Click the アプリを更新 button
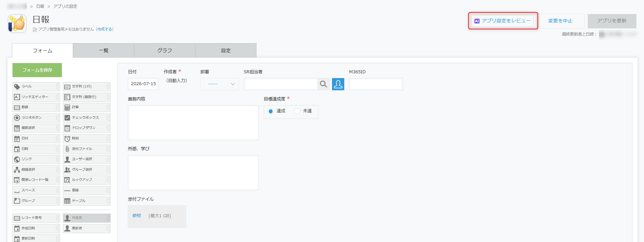This screenshot has width=644, height=242. tap(612, 21)
